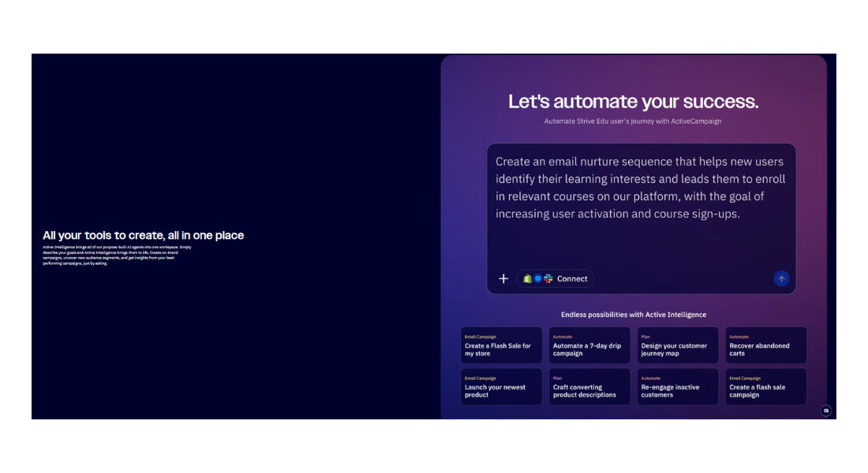868x473 pixels.
Task: Choose 'Design your customer journey map' card
Action: 678,345
